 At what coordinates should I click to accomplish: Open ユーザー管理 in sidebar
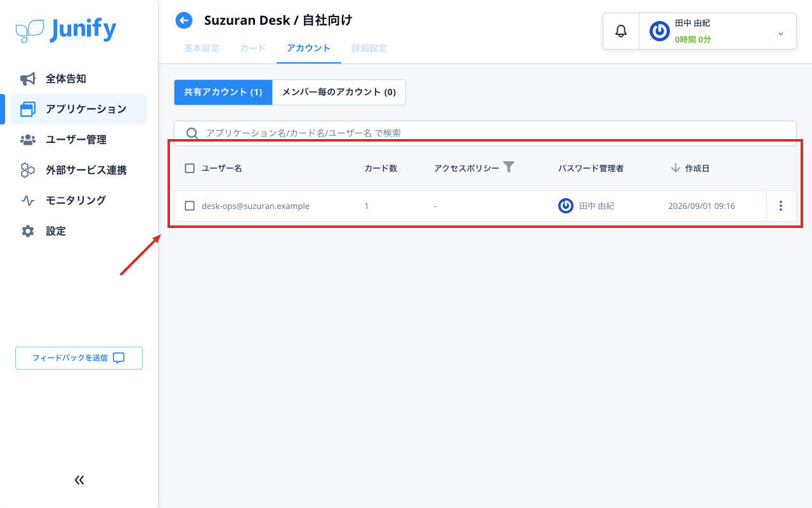click(x=79, y=140)
